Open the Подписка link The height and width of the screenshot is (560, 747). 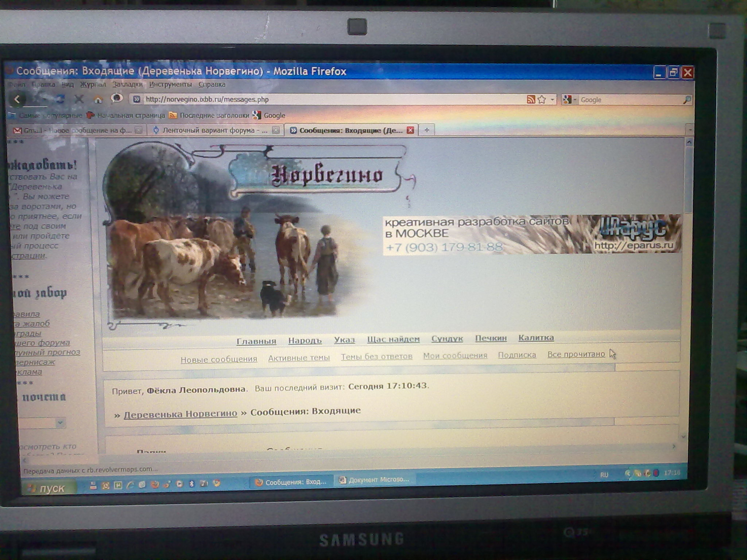coord(517,355)
